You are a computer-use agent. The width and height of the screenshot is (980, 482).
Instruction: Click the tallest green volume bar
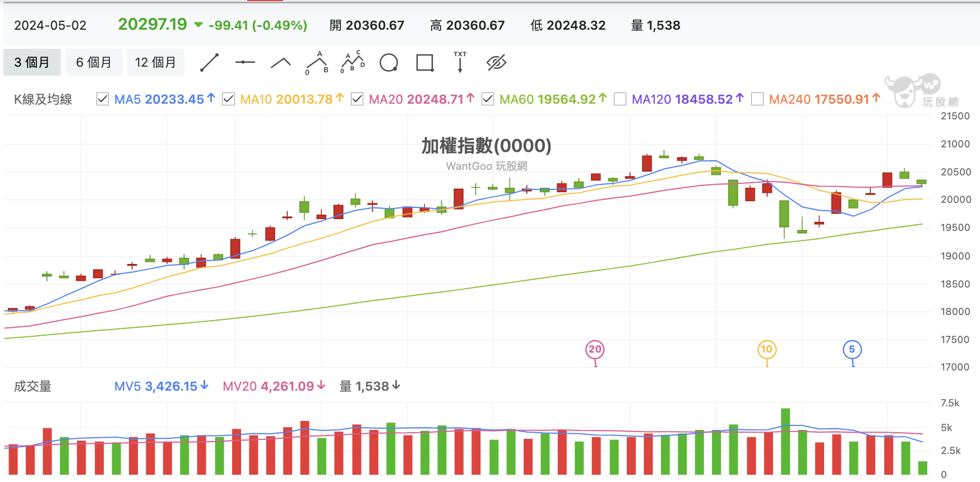(785, 442)
